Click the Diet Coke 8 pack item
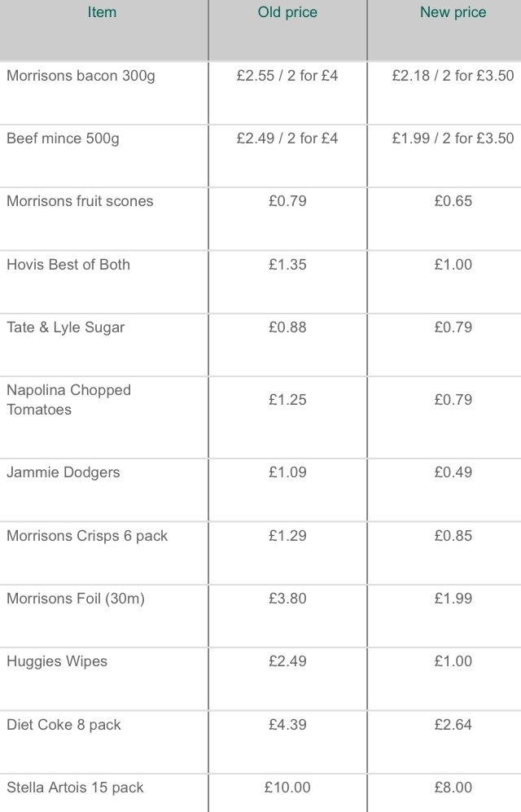The height and width of the screenshot is (812, 521). [63, 725]
